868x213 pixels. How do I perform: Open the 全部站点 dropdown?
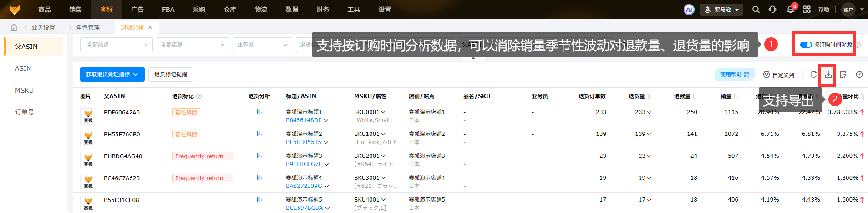[117, 45]
